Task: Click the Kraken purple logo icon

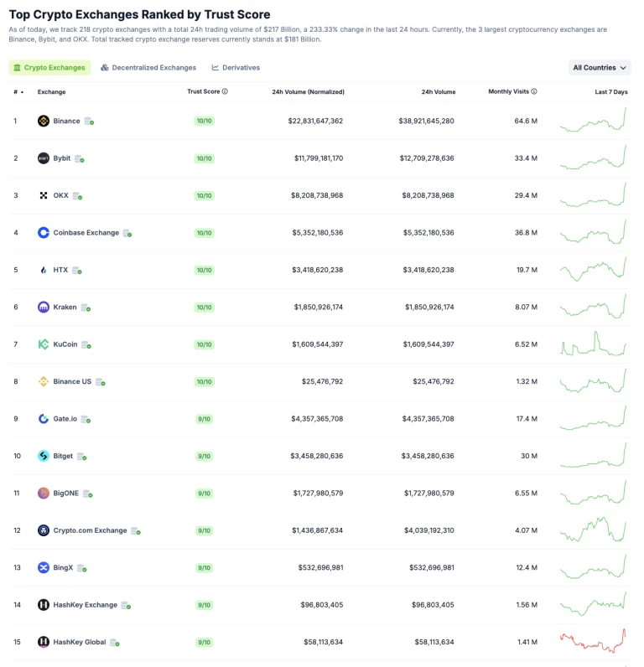Action: point(44,308)
